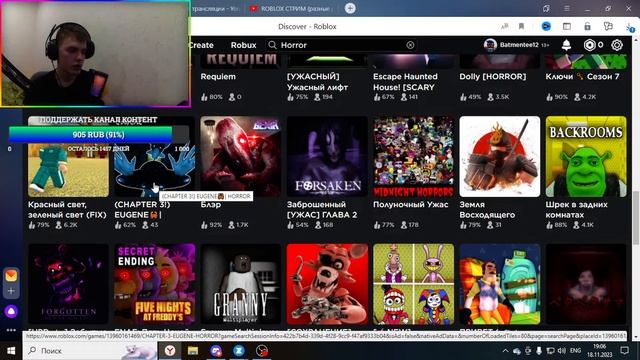Open the Forgotten game thumbnail
Screen dimensions: 640x360
[68, 284]
